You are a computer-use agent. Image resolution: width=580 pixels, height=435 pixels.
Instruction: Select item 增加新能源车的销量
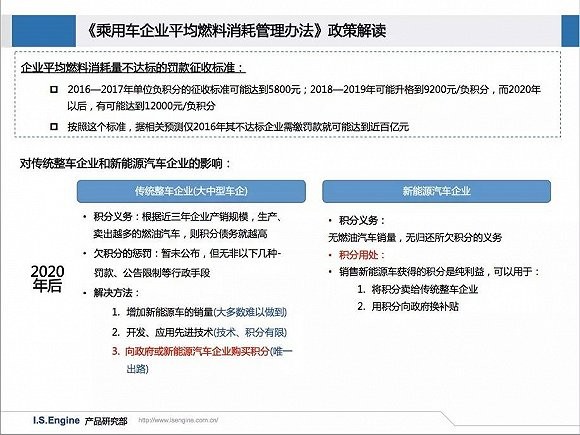coord(170,312)
